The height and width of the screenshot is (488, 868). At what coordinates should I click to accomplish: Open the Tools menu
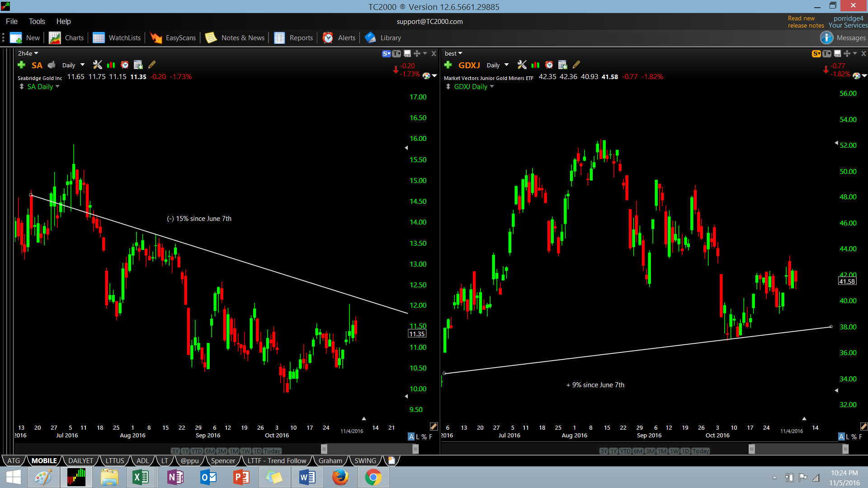[x=37, y=21]
